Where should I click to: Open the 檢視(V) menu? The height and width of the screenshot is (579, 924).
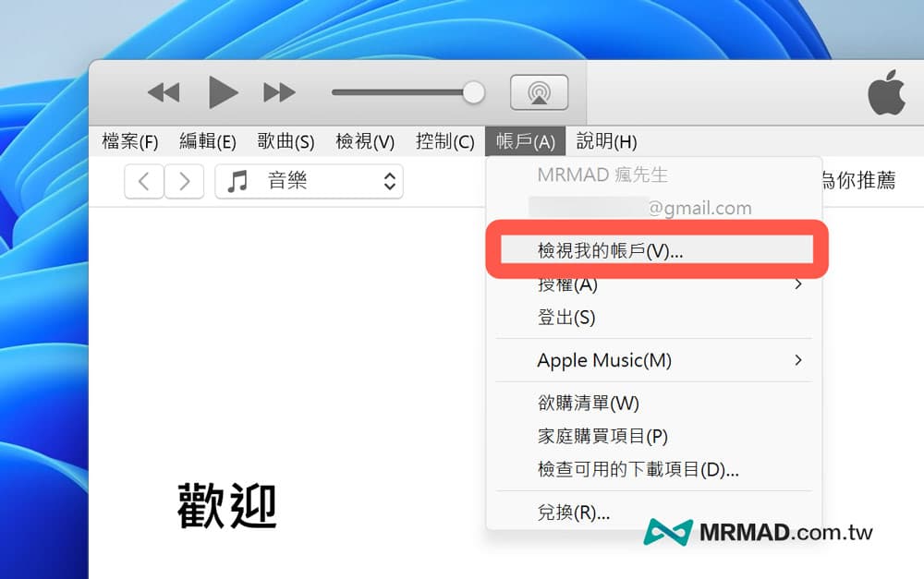coord(365,141)
